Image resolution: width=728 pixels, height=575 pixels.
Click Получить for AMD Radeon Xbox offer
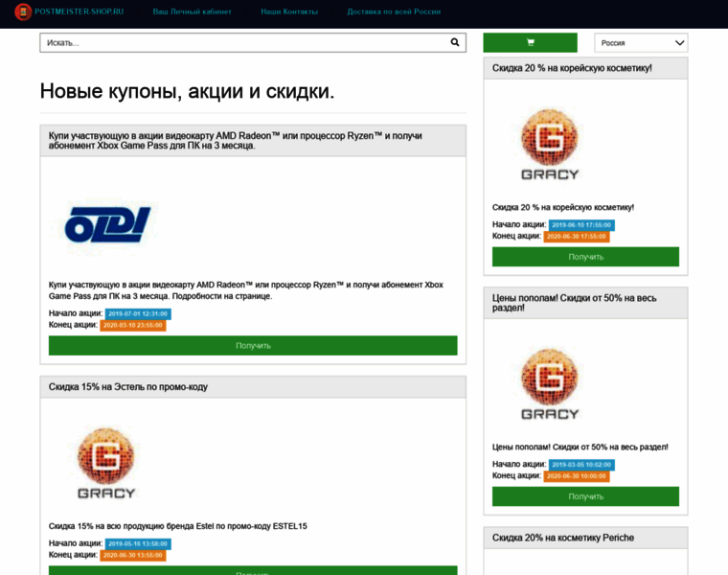point(253,346)
